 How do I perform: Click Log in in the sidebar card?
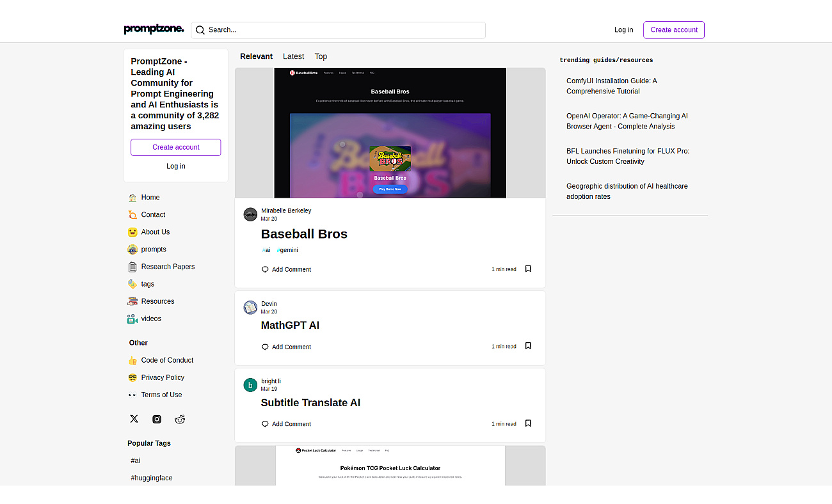176,166
